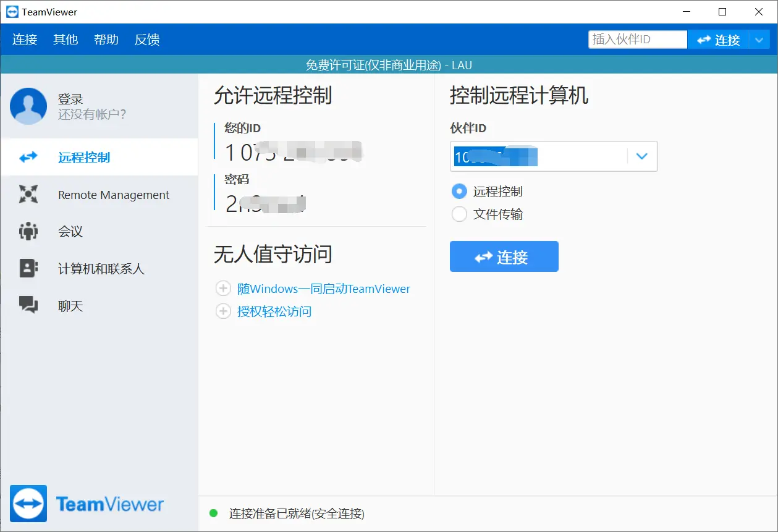
Task: Open the 计算机和联系人 sidebar tab
Action: [99, 269]
